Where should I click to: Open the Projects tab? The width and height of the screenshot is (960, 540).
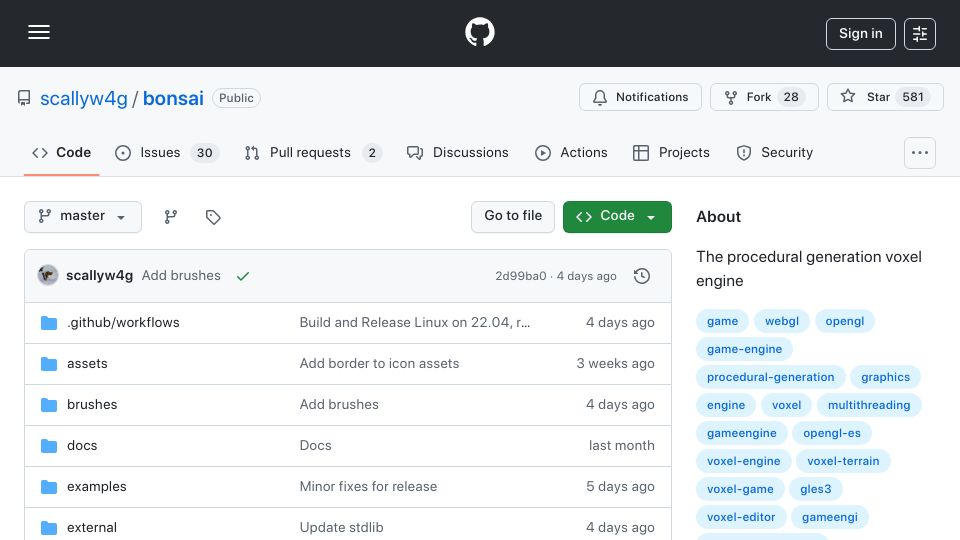[671, 152]
